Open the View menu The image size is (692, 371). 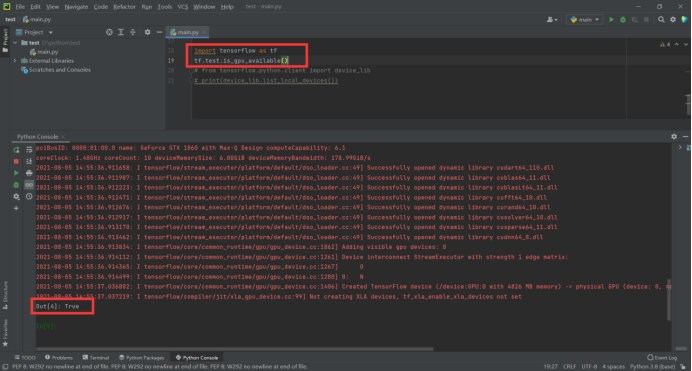tap(52, 7)
